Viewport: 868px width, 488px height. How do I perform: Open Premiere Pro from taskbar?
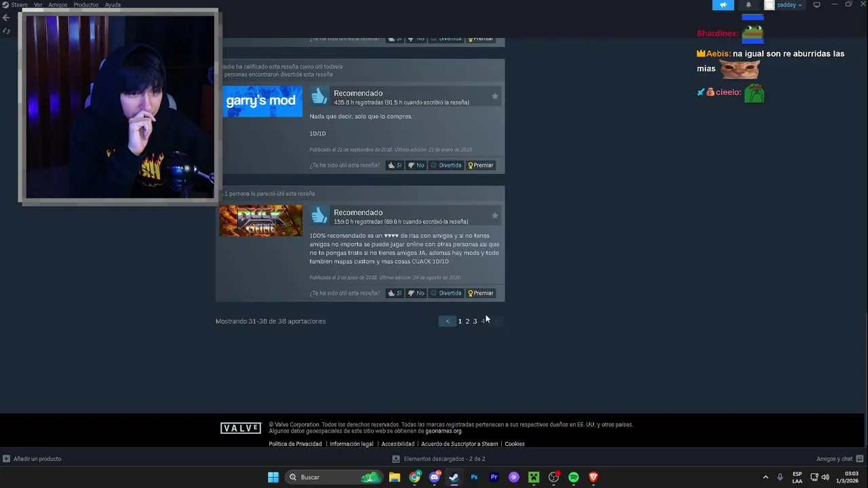[494, 477]
